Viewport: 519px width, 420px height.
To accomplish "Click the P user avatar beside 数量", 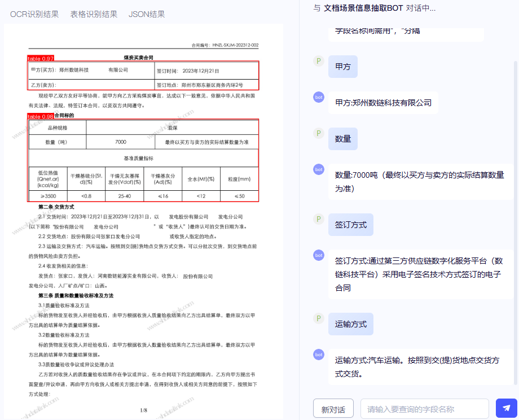I will 319,133.
